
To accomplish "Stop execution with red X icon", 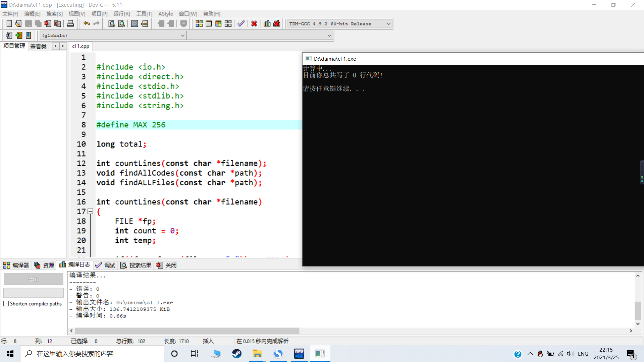I will (254, 23).
